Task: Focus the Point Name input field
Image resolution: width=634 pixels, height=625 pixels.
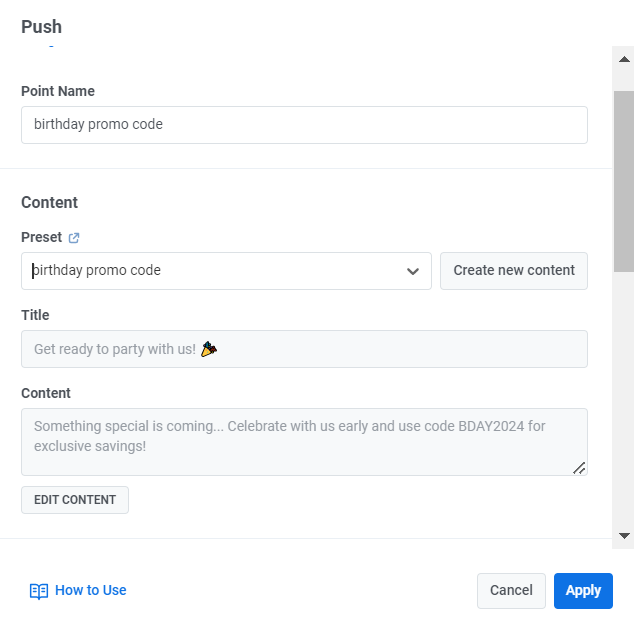Action: pyautogui.click(x=304, y=125)
